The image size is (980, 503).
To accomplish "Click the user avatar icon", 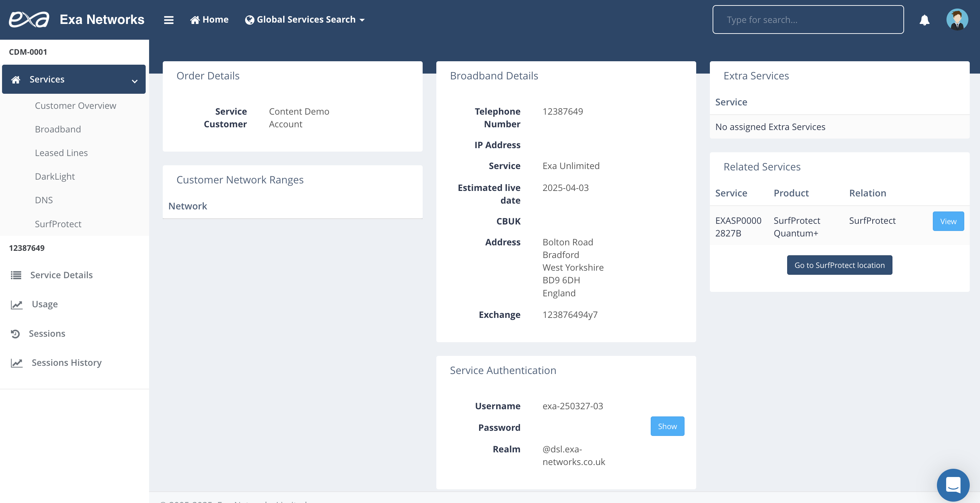I will [957, 20].
